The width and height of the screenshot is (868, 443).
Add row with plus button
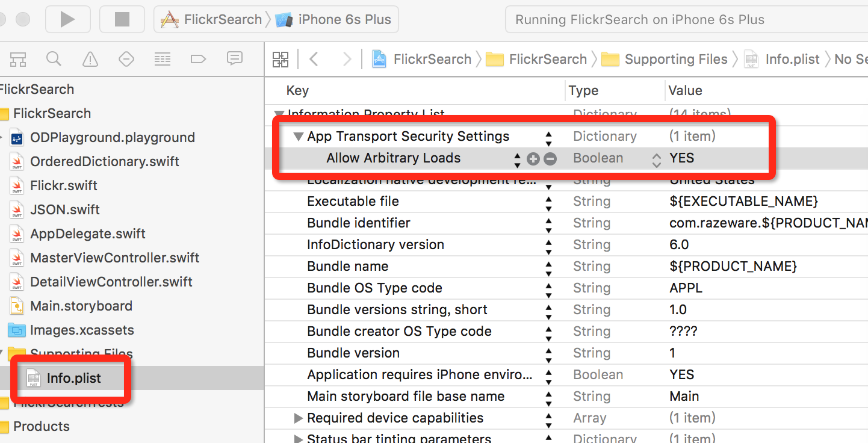(533, 158)
